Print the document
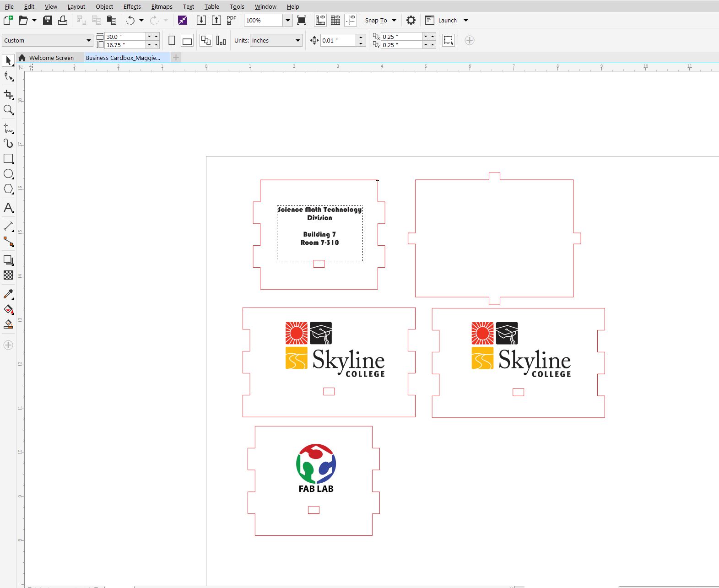The image size is (719, 588). pos(63,20)
